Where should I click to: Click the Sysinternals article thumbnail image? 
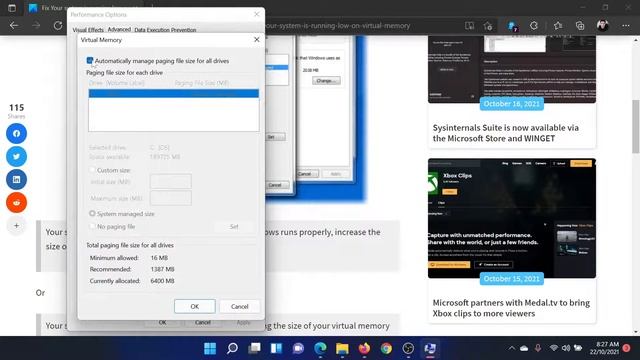click(x=512, y=69)
